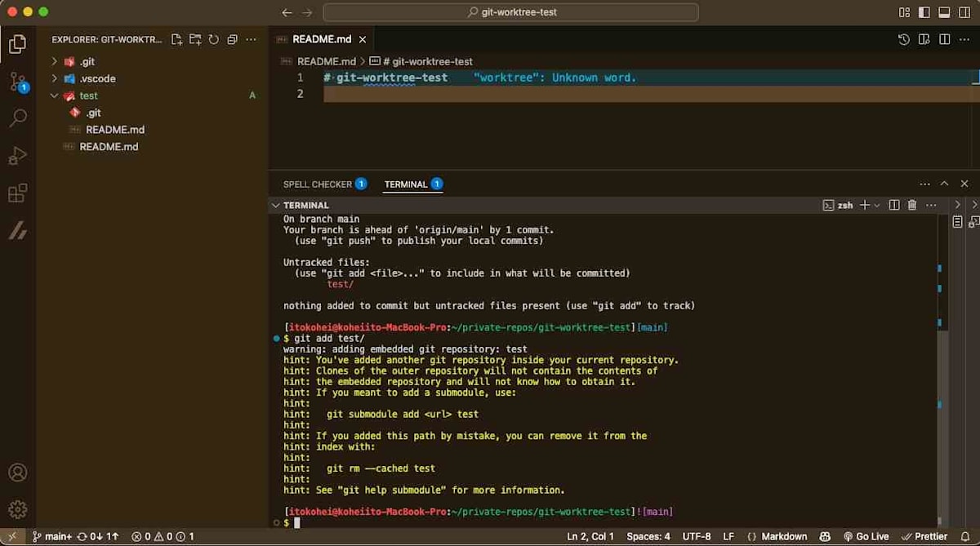
Task: Open panel views and more actions ellipsis
Action: coord(924,184)
